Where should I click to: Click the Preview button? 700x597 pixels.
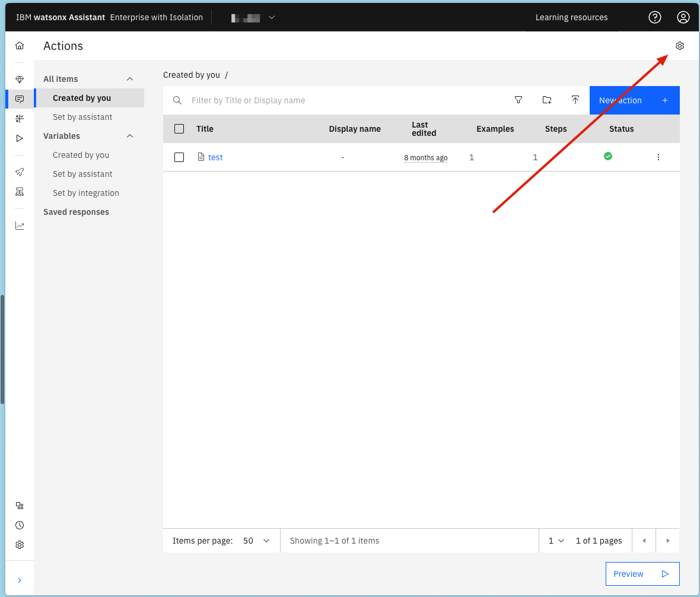[642, 574]
